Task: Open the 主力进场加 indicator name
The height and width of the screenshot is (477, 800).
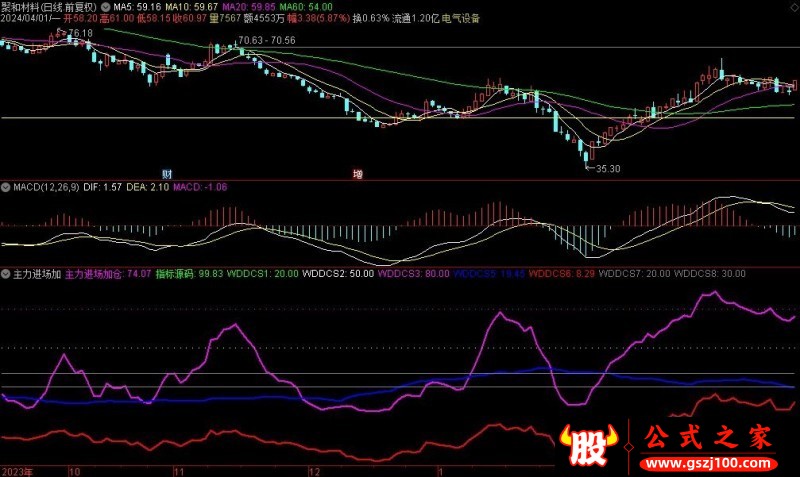Action: click(x=36, y=272)
